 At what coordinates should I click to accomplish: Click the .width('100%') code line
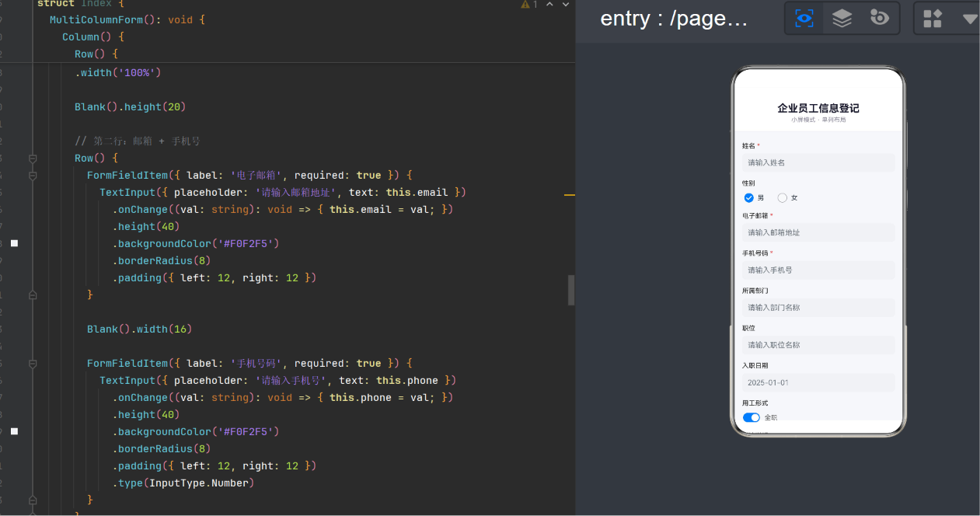pos(117,72)
